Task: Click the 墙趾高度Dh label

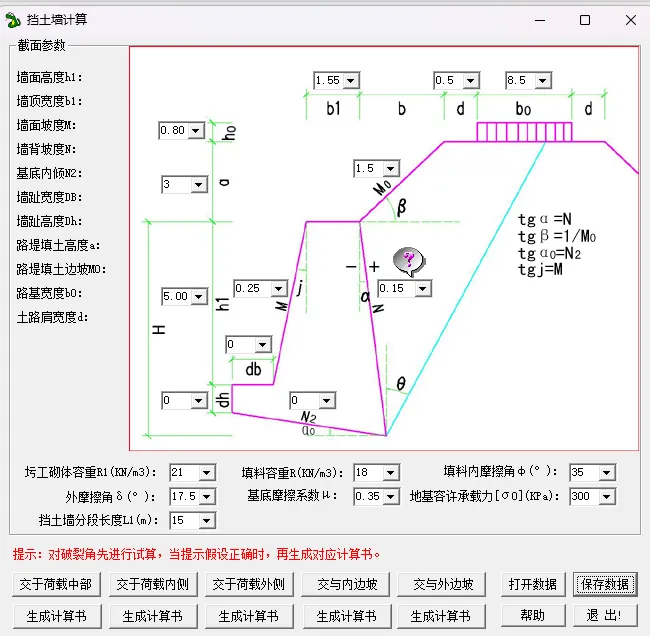Action: click(49, 221)
